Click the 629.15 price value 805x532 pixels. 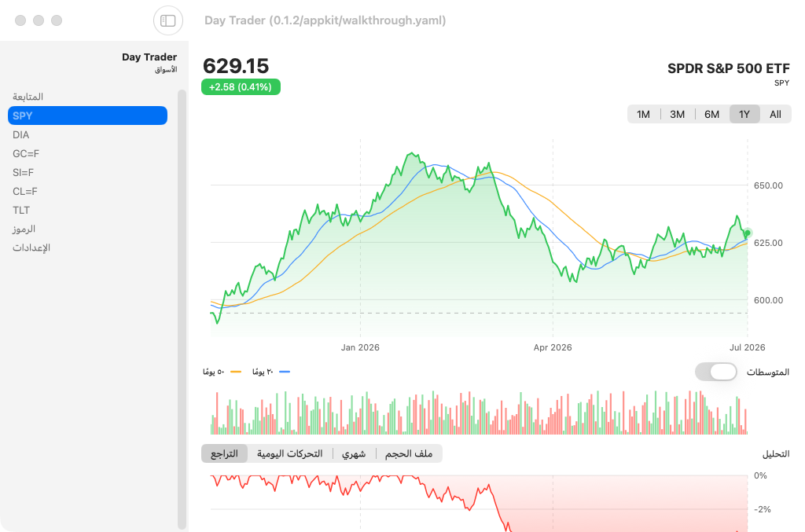click(236, 66)
